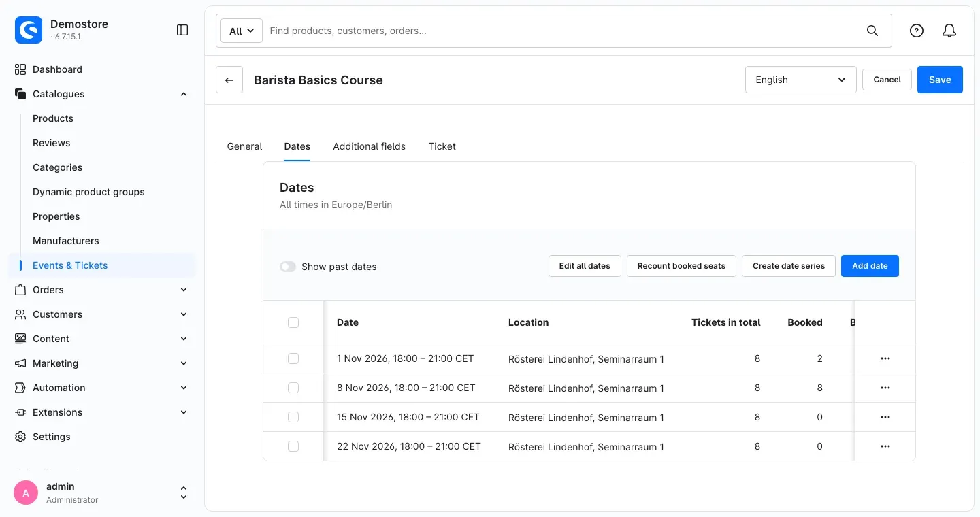The height and width of the screenshot is (517, 980).
Task: Click the Orders bag icon
Action: 20,290
